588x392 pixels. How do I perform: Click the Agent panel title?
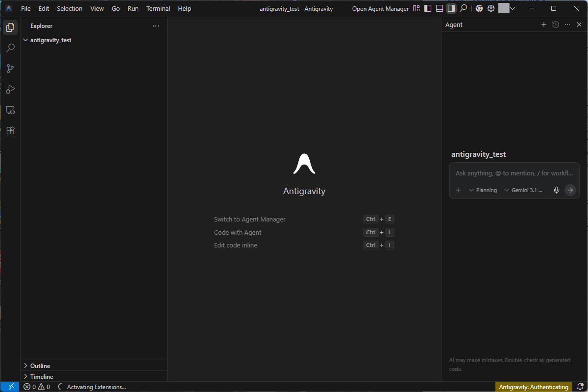tap(454, 24)
